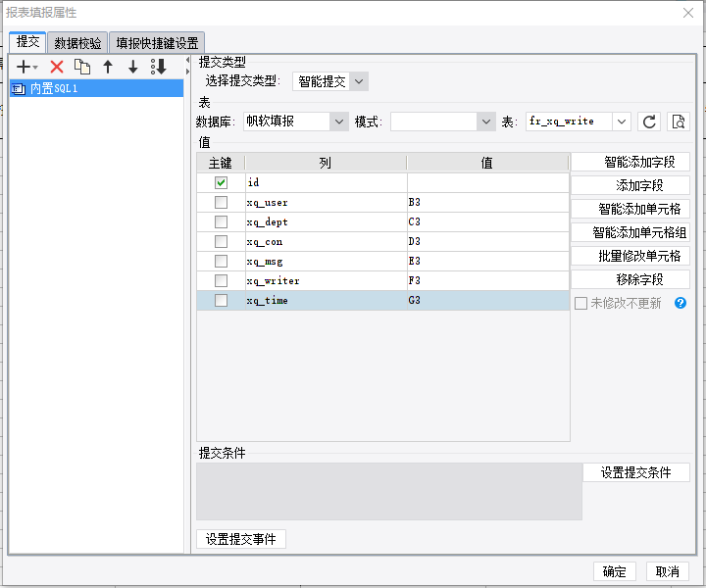
Task: Check primary key for xq_dept
Action: [x=221, y=221]
